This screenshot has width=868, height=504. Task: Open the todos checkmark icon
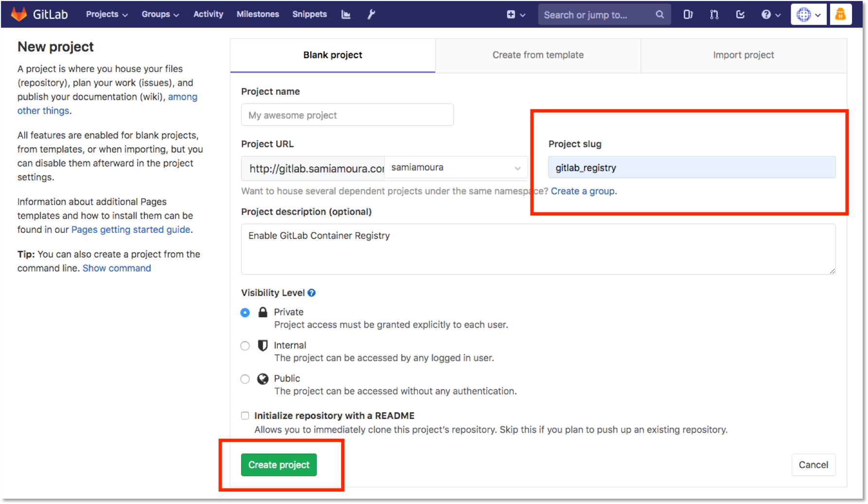(740, 14)
